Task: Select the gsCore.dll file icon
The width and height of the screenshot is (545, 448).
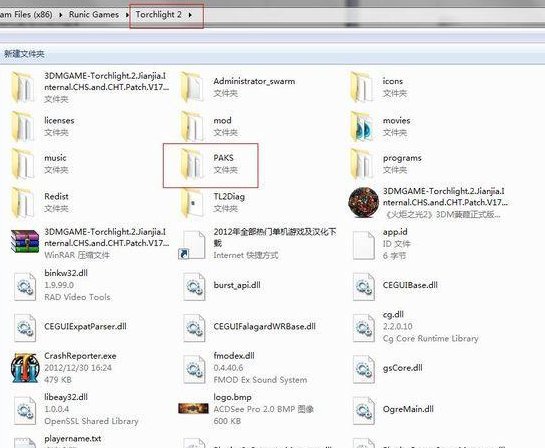Action: pyautogui.click(x=364, y=369)
